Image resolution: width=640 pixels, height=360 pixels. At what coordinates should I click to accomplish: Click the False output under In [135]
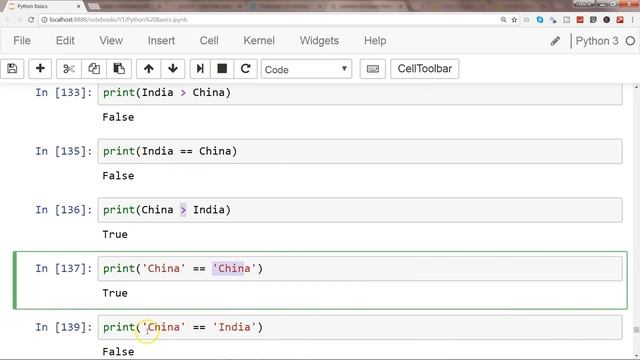(x=118, y=176)
